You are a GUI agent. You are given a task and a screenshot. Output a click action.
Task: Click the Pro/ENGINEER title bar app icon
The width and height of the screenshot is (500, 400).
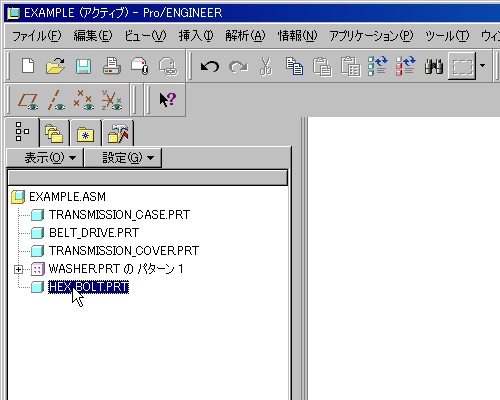(13, 13)
